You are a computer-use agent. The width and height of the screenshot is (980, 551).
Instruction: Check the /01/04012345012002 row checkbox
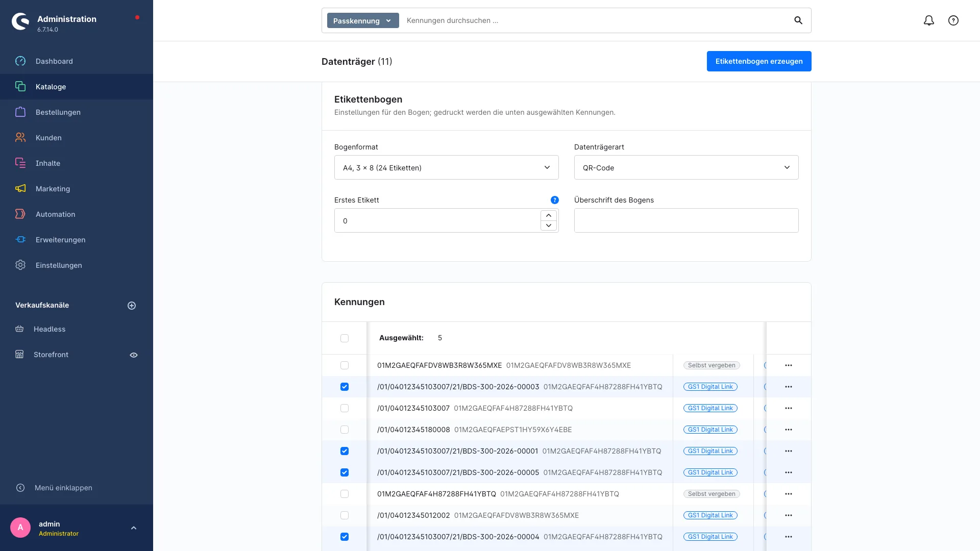point(345,515)
